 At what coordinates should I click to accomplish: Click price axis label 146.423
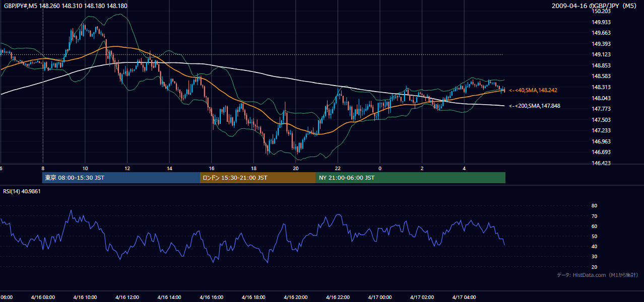[x=601, y=163]
